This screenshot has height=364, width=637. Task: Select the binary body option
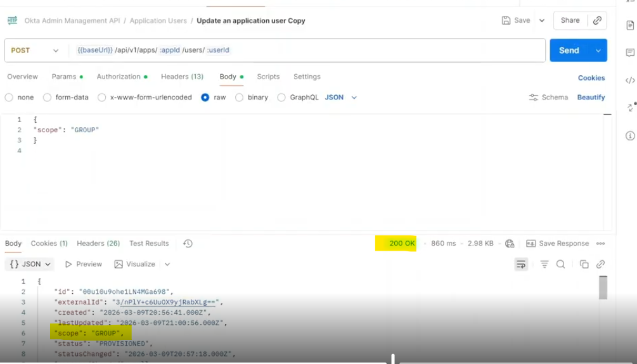click(239, 97)
